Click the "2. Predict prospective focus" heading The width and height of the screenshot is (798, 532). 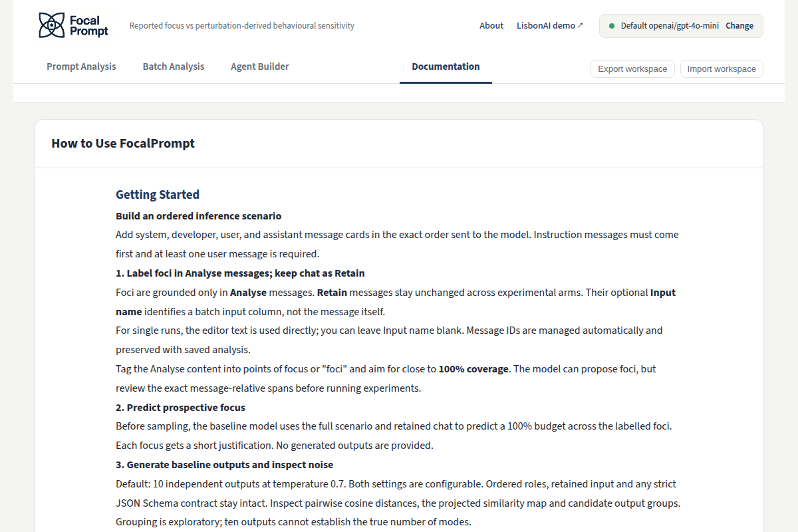(x=180, y=408)
